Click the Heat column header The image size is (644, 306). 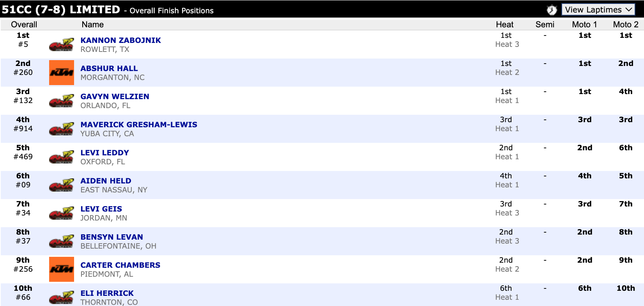(x=504, y=25)
